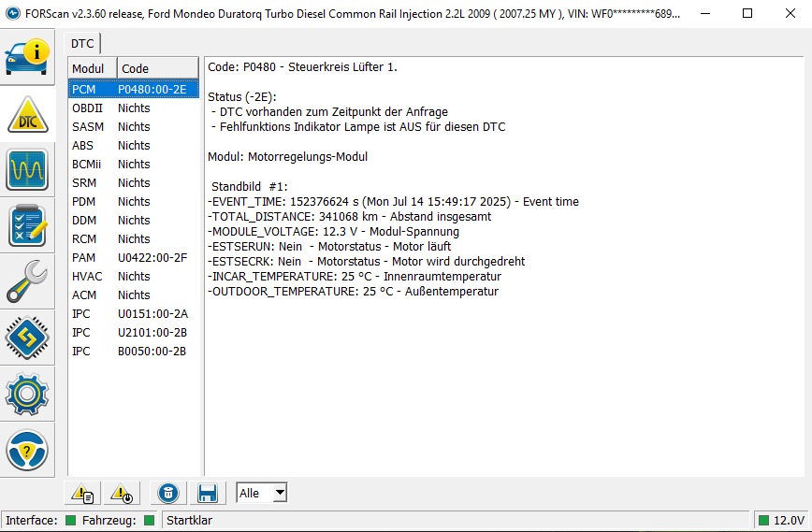Select the IPC B0050:00-2B fault entry
812x532 pixels.
point(134,351)
